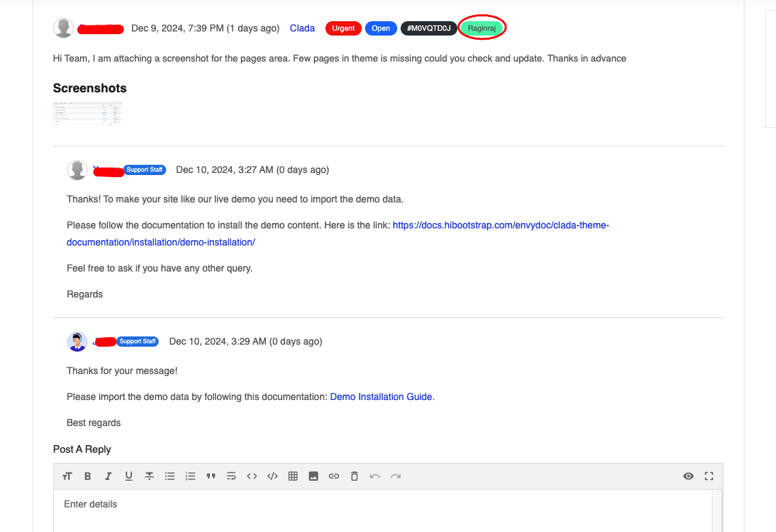Click the ticket author's avatar

64,28
